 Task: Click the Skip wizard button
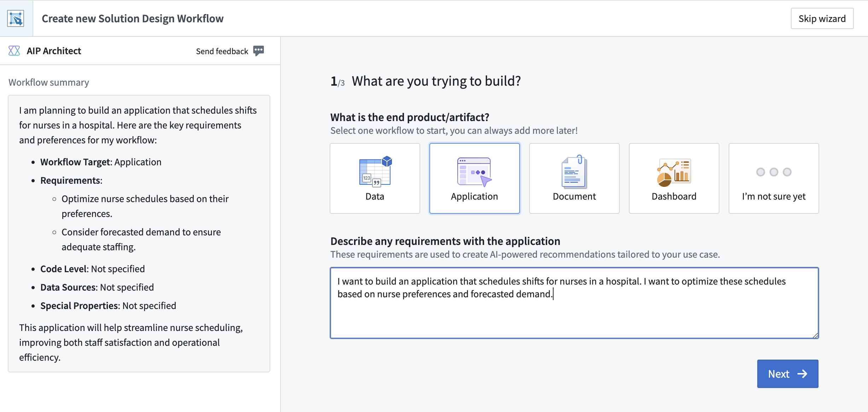[x=822, y=18]
